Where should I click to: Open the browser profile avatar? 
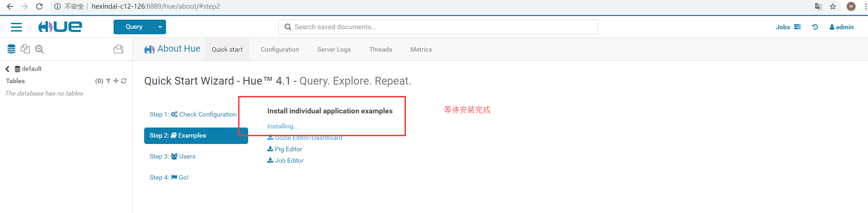pos(851,6)
